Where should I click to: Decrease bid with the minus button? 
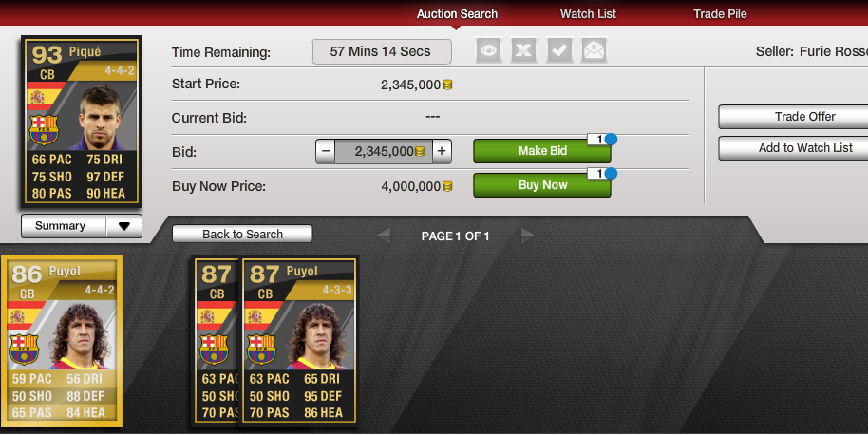pyautogui.click(x=326, y=151)
